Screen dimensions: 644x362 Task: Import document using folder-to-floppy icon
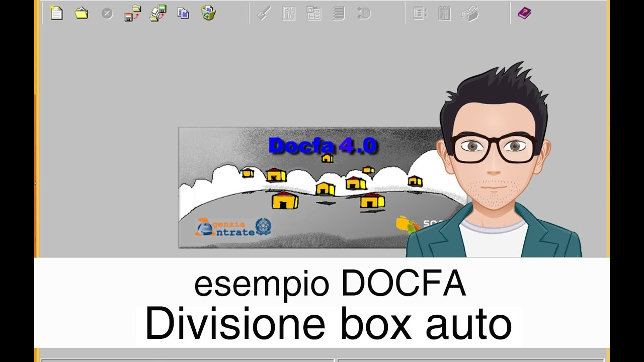tap(158, 13)
